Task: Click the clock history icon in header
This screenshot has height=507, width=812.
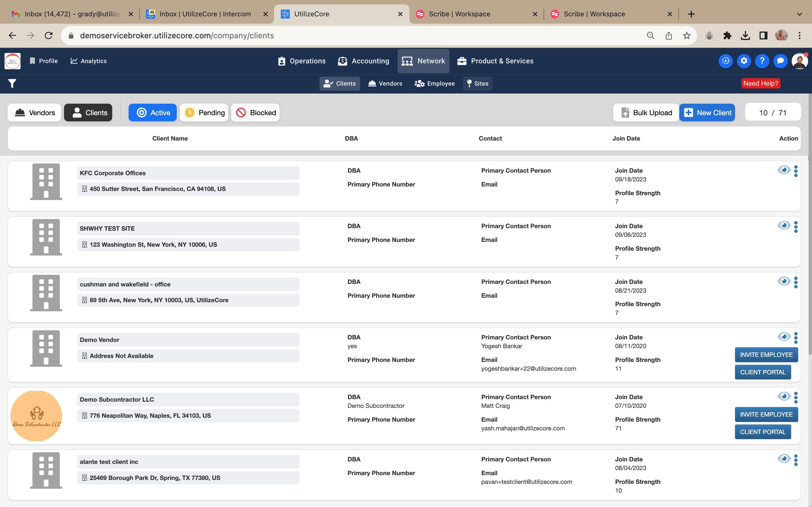Action: point(725,61)
